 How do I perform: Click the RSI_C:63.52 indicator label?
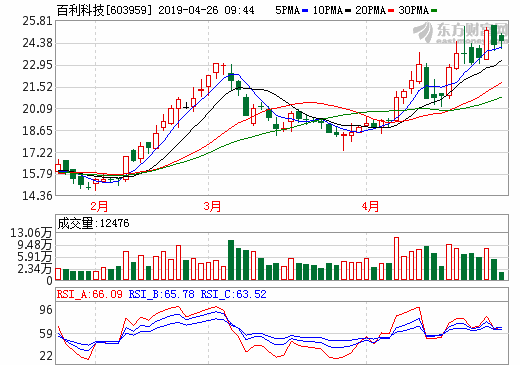[234, 294]
